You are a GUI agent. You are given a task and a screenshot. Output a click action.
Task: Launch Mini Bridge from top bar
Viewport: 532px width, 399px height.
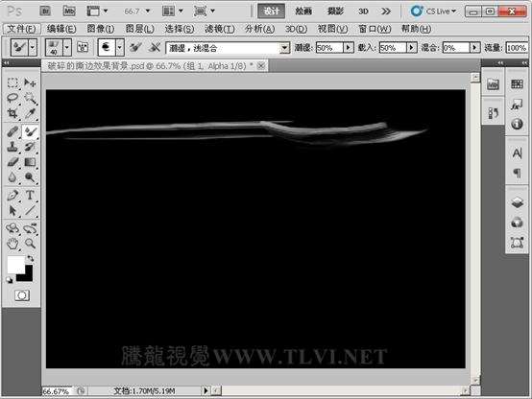pos(69,12)
